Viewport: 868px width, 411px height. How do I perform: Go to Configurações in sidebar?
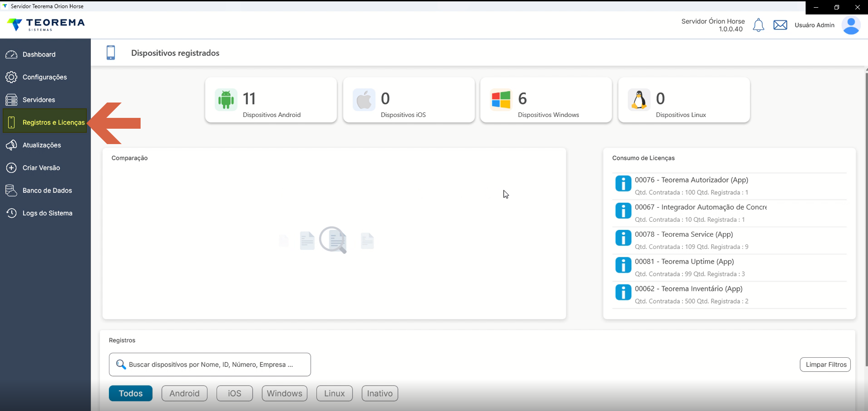(x=45, y=77)
